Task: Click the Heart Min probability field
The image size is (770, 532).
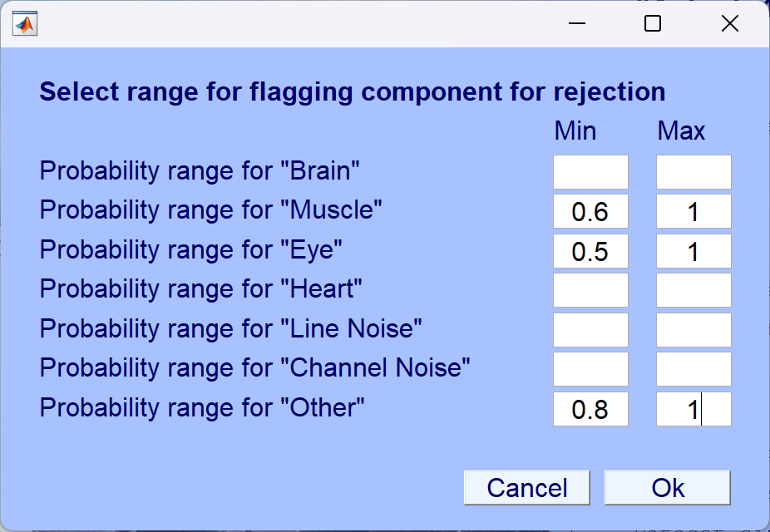Action: [x=590, y=290]
